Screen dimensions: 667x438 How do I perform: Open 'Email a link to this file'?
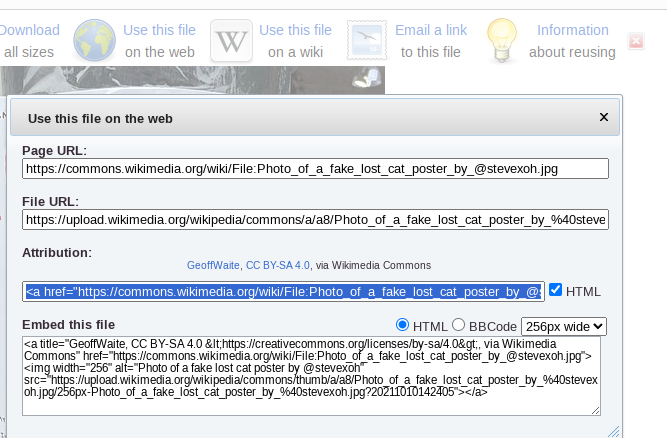(x=431, y=41)
